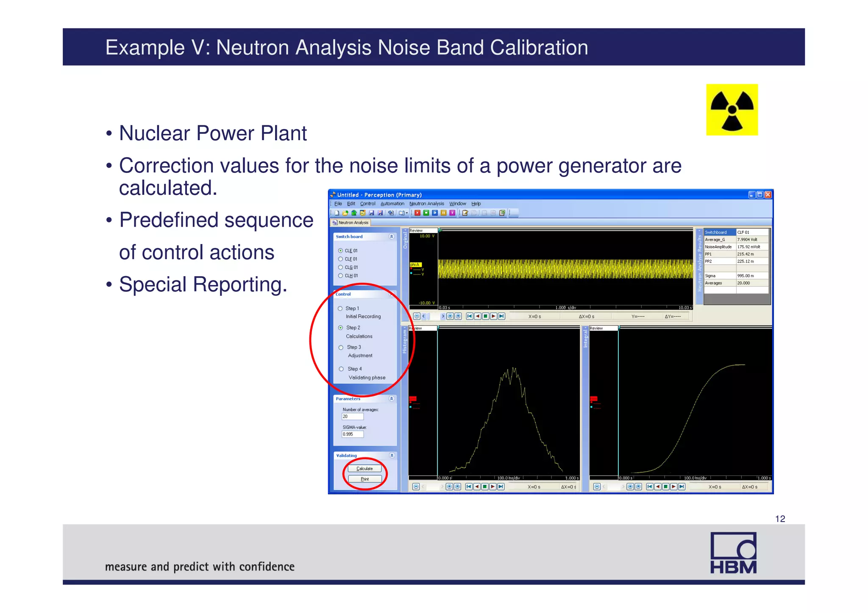Screen dimensions: 868x613
Task: Open the Control menu
Action: (x=367, y=204)
